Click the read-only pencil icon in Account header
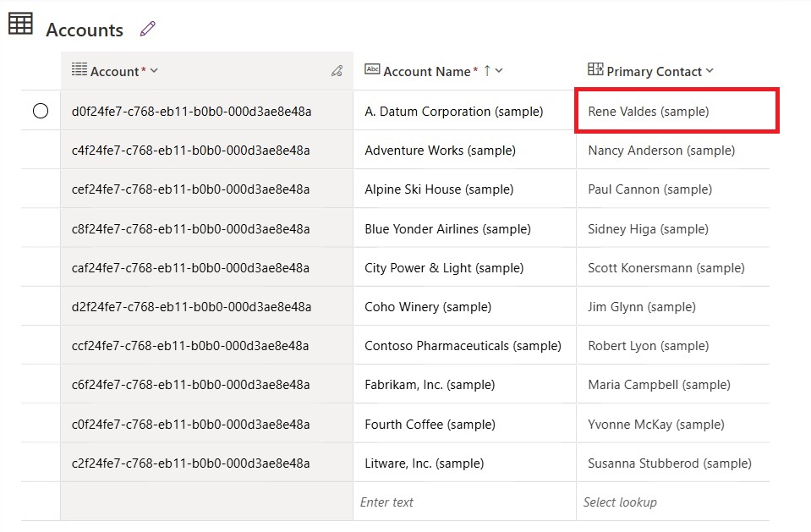The width and height of the screenshot is (811, 532). pos(337,71)
